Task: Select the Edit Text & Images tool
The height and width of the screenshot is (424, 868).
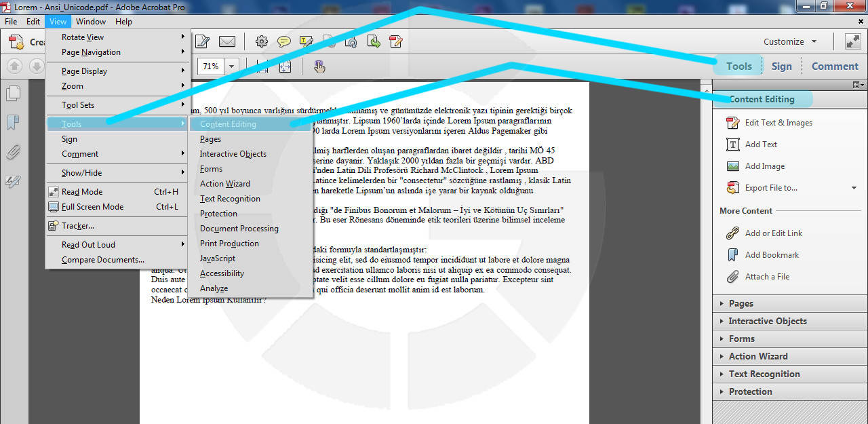Action: click(x=778, y=123)
